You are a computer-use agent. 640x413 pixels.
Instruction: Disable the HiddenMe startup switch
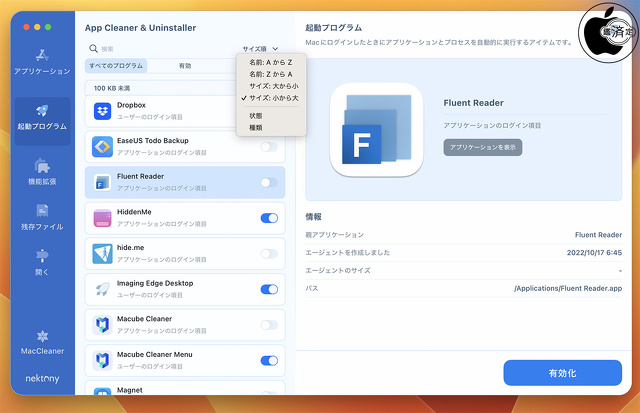click(x=269, y=218)
